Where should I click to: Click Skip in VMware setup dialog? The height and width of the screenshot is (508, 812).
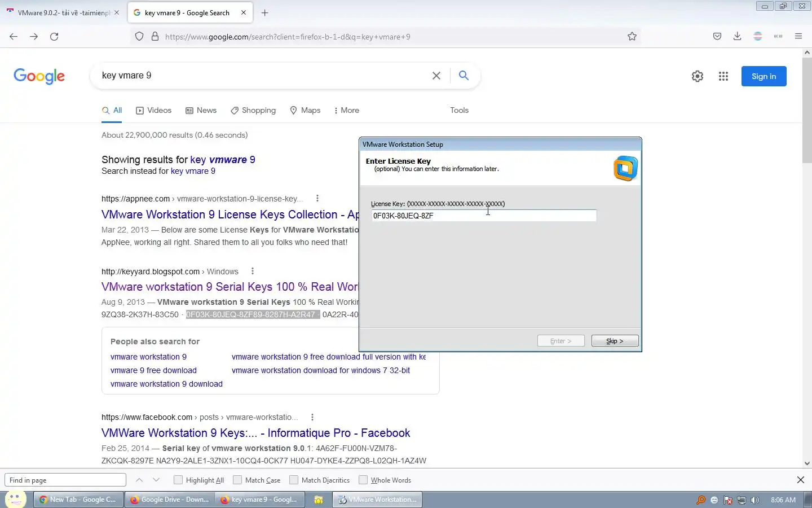[615, 341]
